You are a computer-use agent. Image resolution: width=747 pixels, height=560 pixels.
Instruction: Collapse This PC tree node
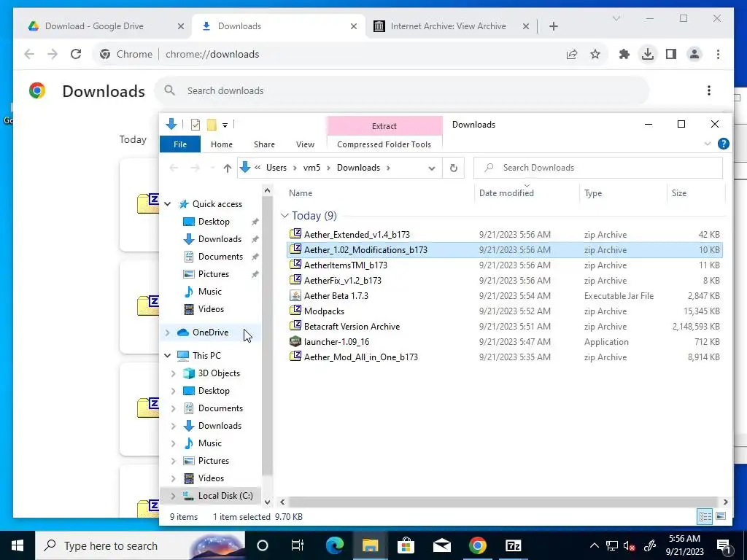tap(167, 355)
